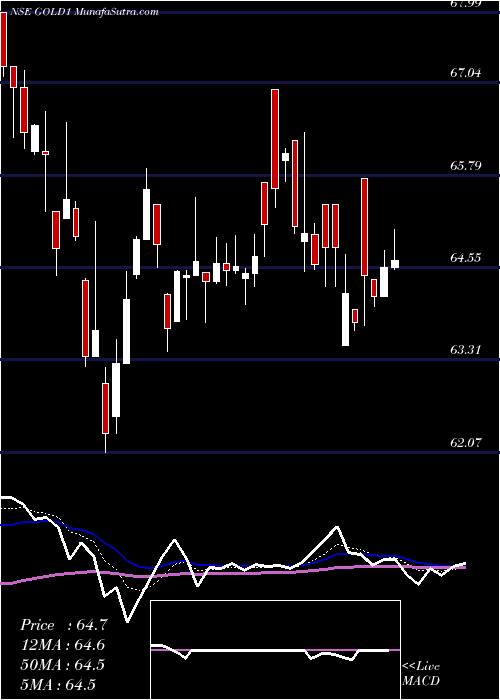
Task: Click the Price : 64.7 readout
Action: (x=64, y=625)
